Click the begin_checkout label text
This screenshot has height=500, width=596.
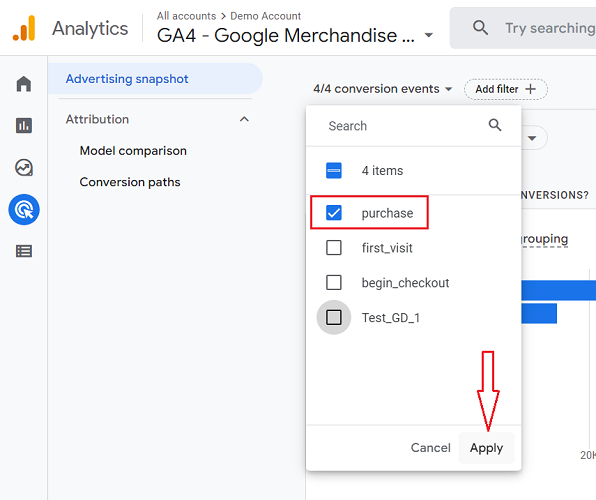click(405, 283)
